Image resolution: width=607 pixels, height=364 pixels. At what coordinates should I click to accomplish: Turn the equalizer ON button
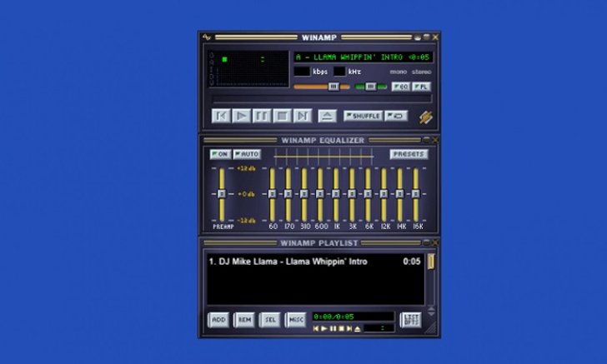tap(220, 154)
